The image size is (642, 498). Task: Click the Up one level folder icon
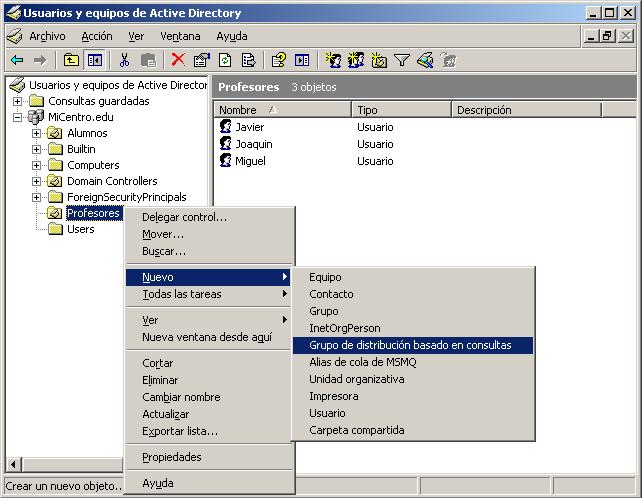click(71, 60)
